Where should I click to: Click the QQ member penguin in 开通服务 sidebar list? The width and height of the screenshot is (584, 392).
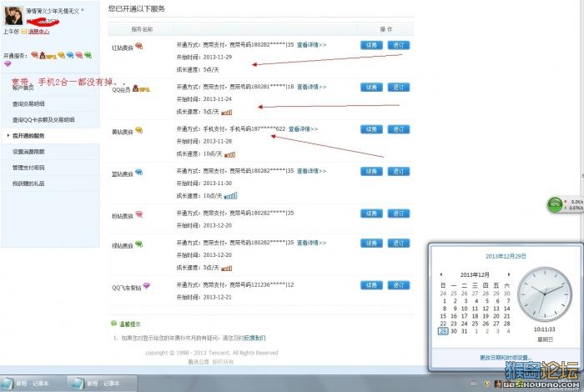43,56
